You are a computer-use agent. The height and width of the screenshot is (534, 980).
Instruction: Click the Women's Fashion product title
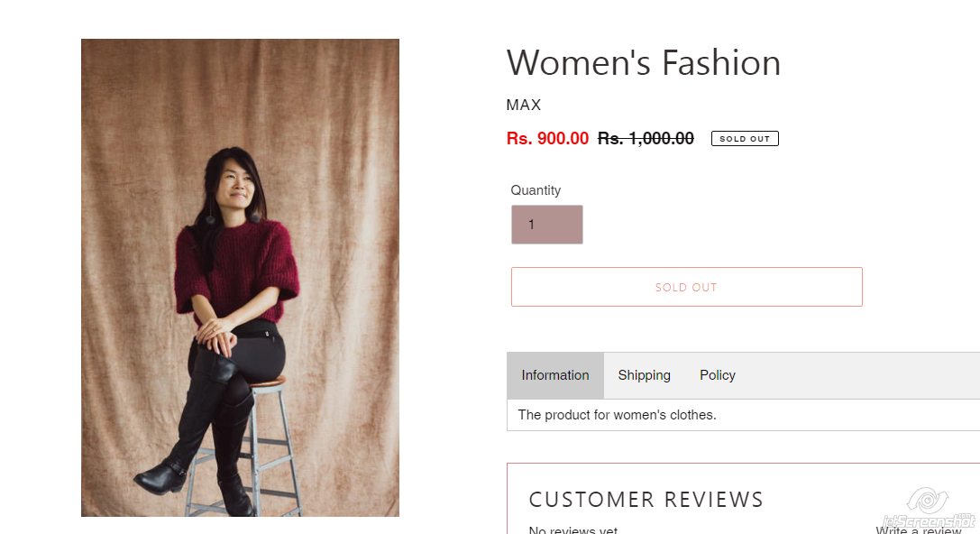point(644,63)
